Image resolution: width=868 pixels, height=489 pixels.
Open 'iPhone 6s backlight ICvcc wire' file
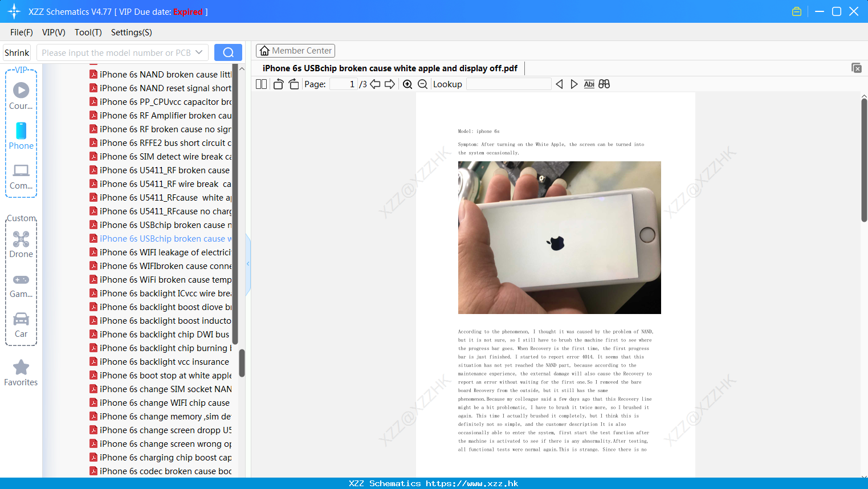161,294
